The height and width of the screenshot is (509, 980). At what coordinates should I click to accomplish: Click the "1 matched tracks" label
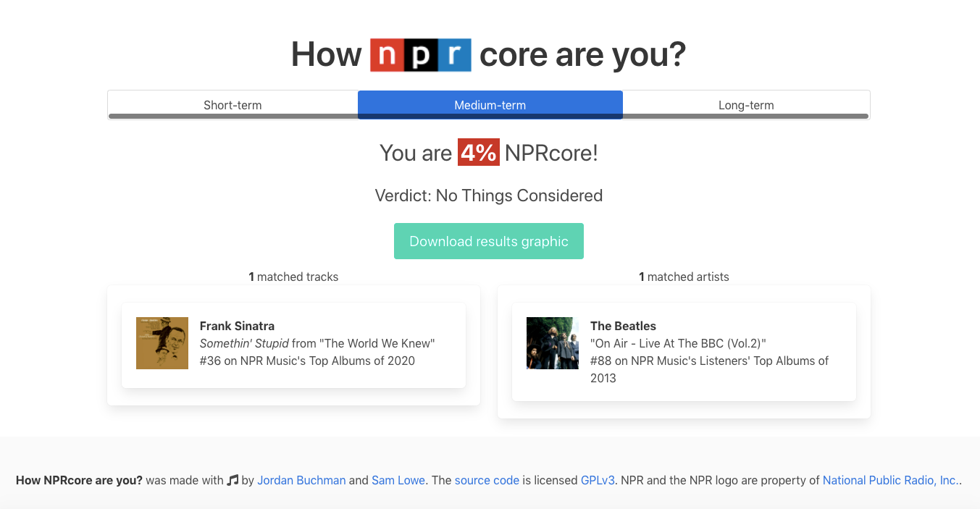pyautogui.click(x=293, y=277)
